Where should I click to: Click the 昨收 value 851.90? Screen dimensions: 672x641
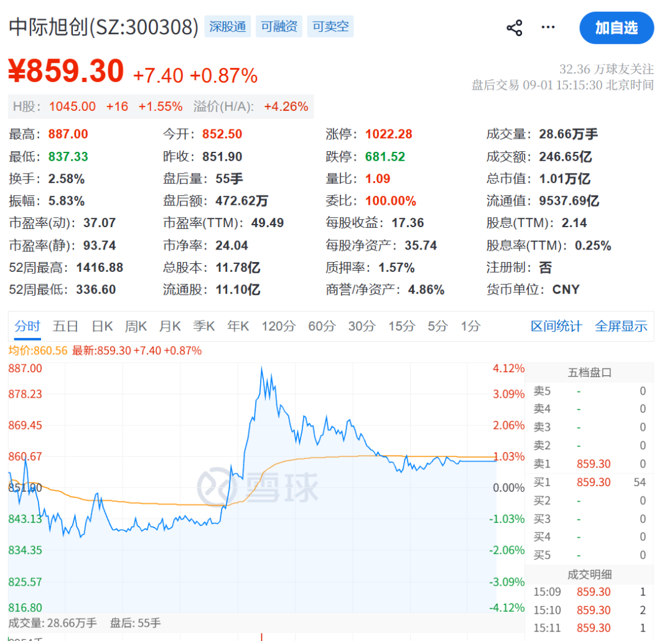point(222,156)
